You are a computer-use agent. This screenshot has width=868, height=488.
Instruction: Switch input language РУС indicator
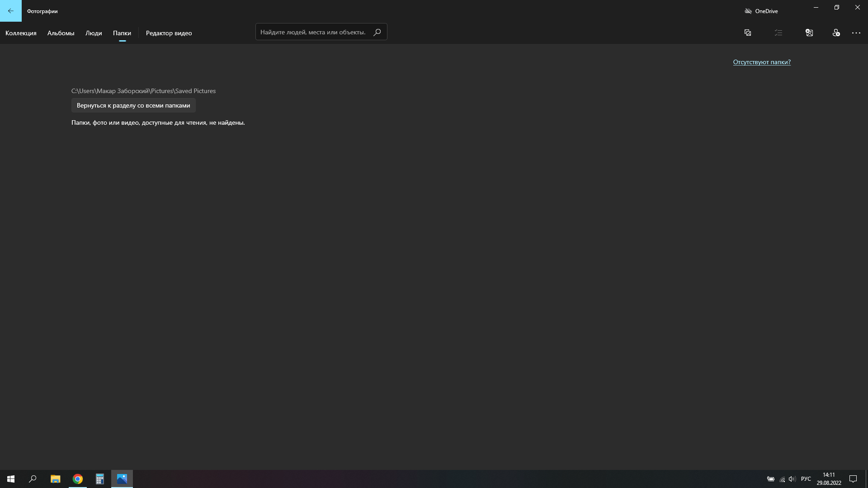(806, 479)
